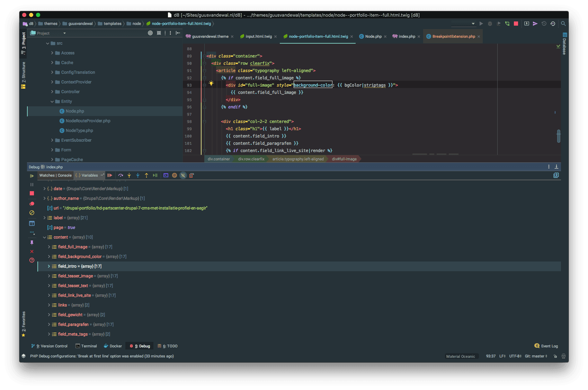Collapse the content array in Variables
588x390 pixels.
(x=44, y=237)
